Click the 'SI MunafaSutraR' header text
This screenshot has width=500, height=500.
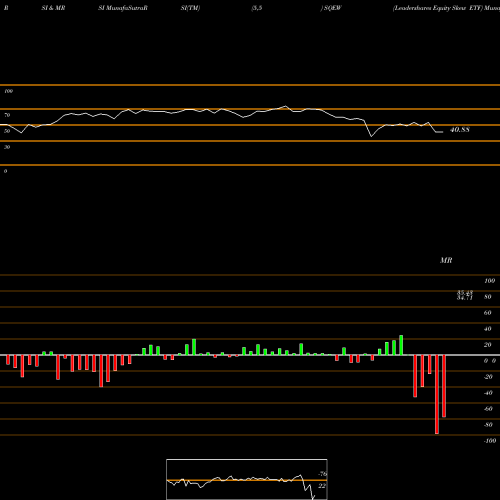(x=123, y=8)
